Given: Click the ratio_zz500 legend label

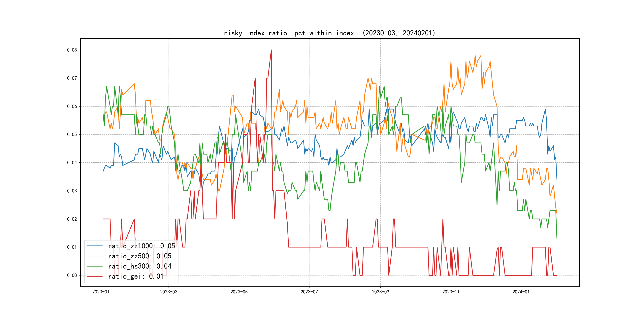Looking at the screenshot, I should click(140, 256).
